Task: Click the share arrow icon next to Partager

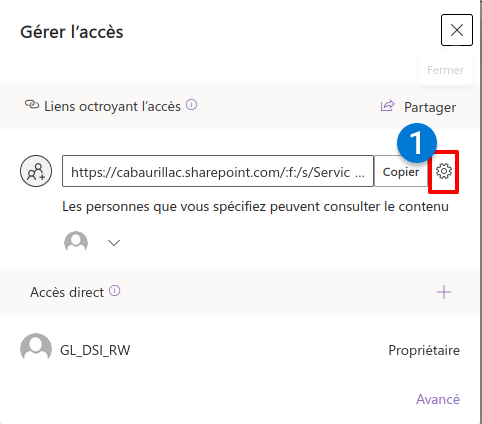Action: coord(387,106)
